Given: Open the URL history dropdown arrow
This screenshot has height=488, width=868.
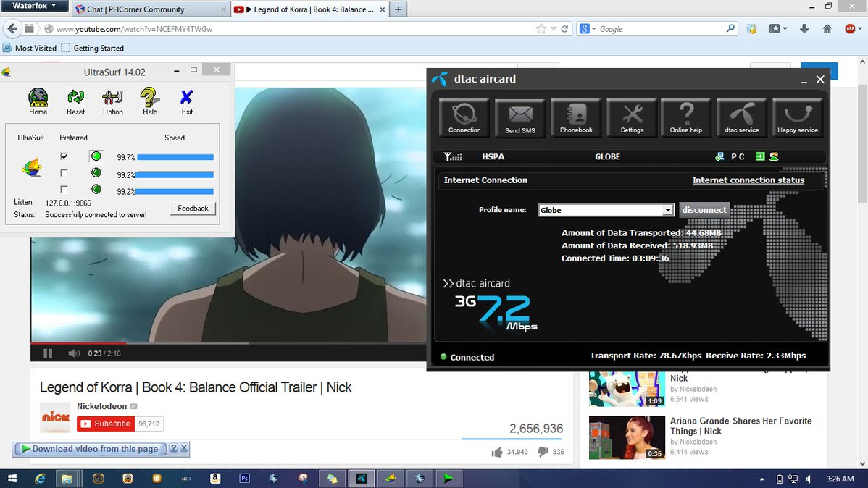Looking at the screenshot, I should coord(553,29).
